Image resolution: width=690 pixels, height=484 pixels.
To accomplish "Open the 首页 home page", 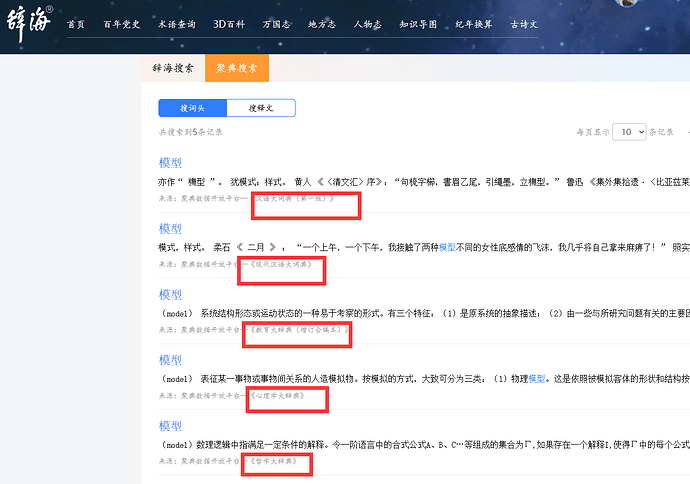I will click(76, 22).
